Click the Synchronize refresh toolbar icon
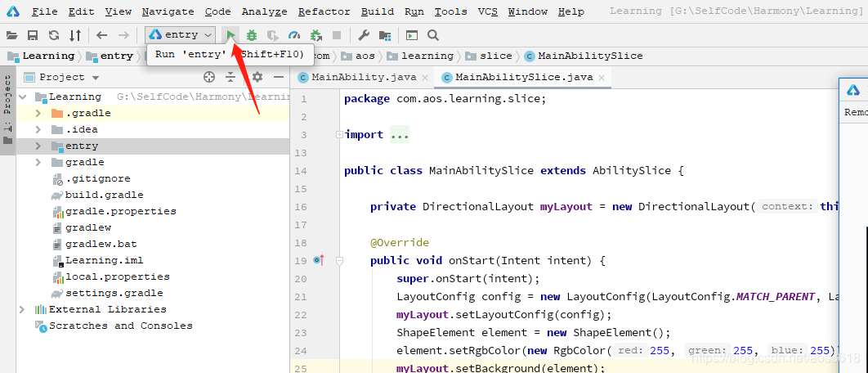Screen dimensions: 868x373 pyautogui.click(x=54, y=35)
